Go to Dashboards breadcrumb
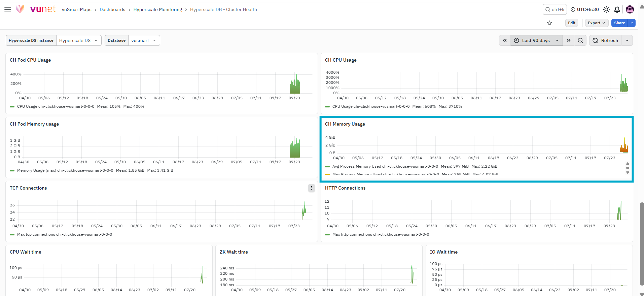 pyautogui.click(x=112, y=9)
